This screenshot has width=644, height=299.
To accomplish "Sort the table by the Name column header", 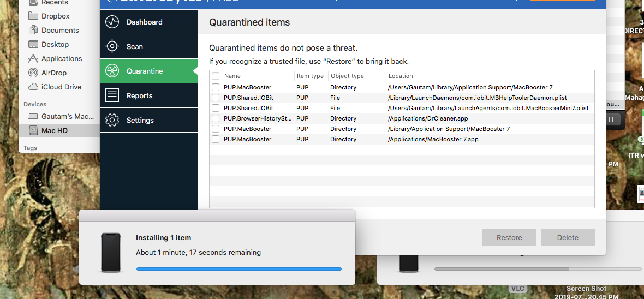I will [258, 76].
